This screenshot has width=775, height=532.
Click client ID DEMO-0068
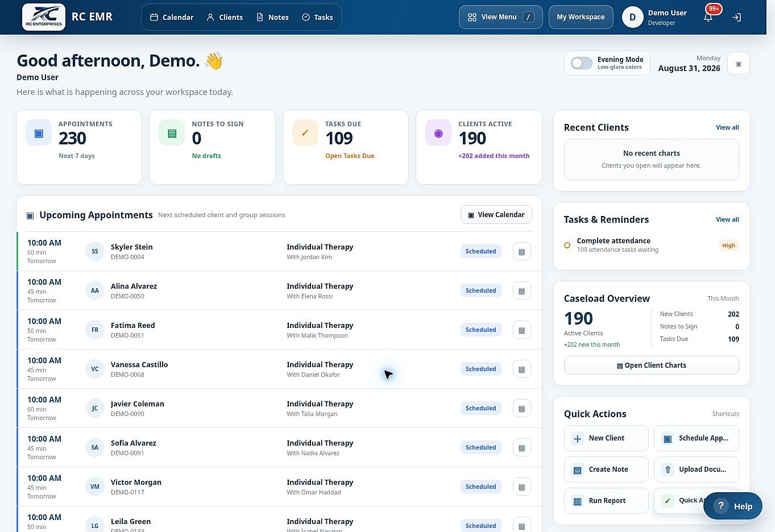click(127, 375)
